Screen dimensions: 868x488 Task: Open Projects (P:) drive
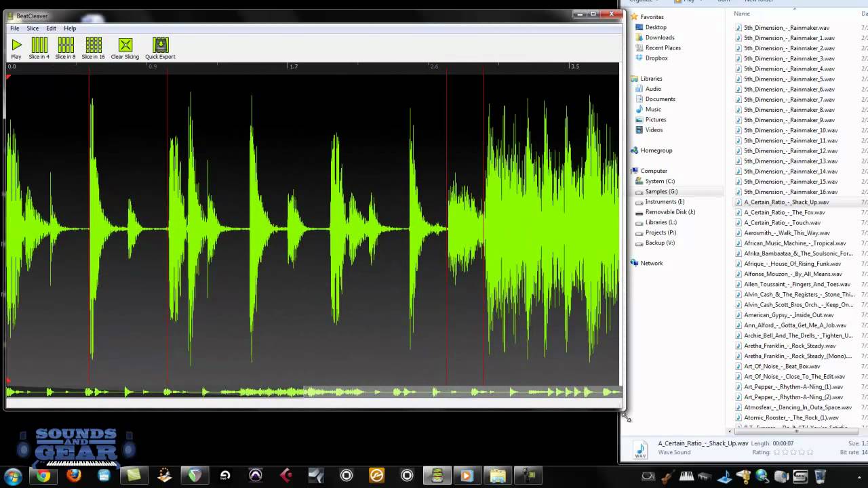click(660, 232)
